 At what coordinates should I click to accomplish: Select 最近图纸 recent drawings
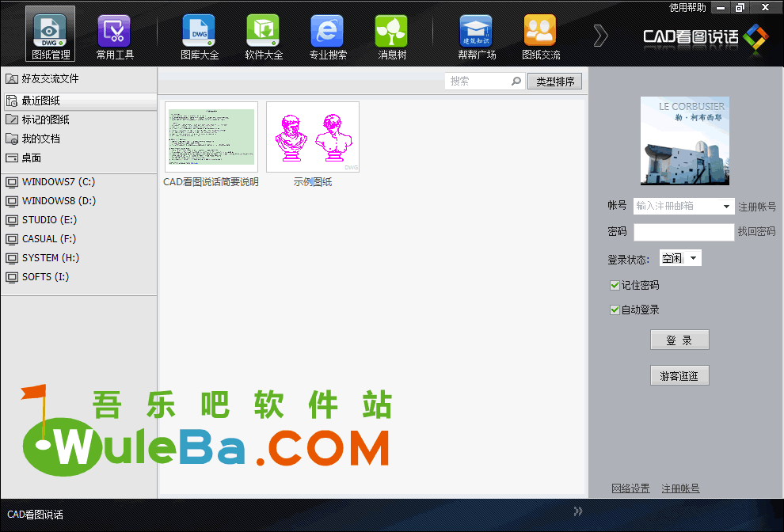pyautogui.click(x=79, y=101)
